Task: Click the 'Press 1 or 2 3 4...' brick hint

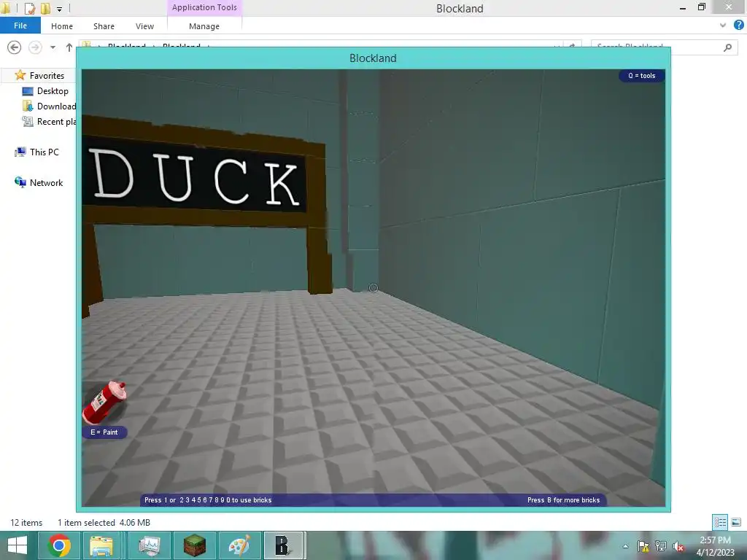Action: 208,500
